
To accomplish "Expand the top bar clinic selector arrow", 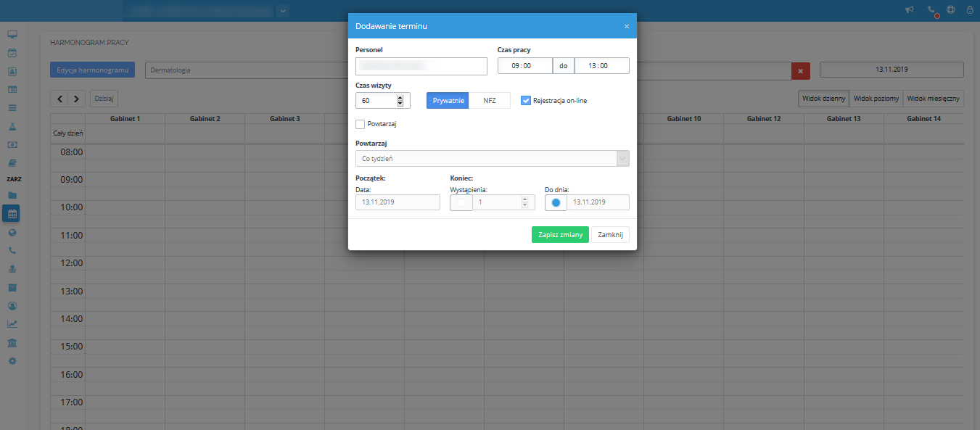I will point(283,10).
